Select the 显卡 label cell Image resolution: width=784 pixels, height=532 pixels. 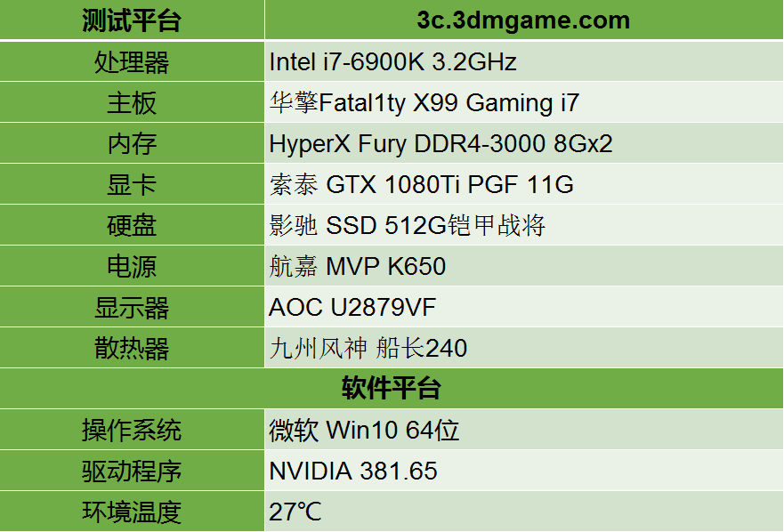pyautogui.click(x=132, y=184)
